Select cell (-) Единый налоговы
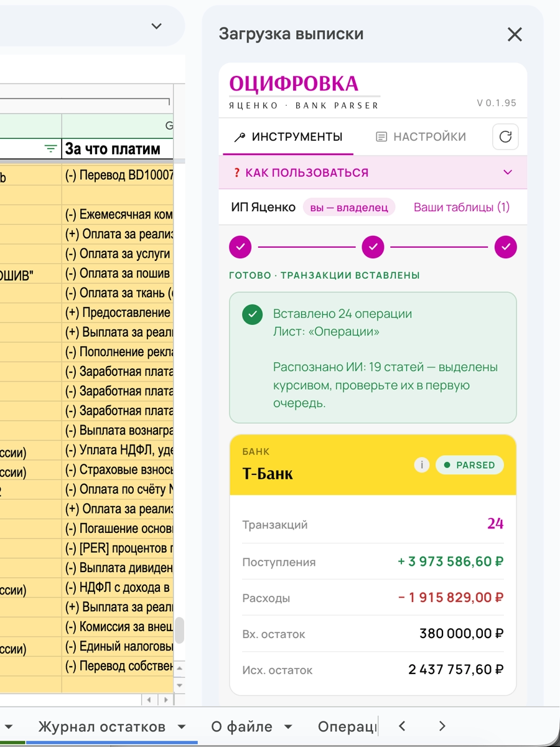 [x=118, y=647]
